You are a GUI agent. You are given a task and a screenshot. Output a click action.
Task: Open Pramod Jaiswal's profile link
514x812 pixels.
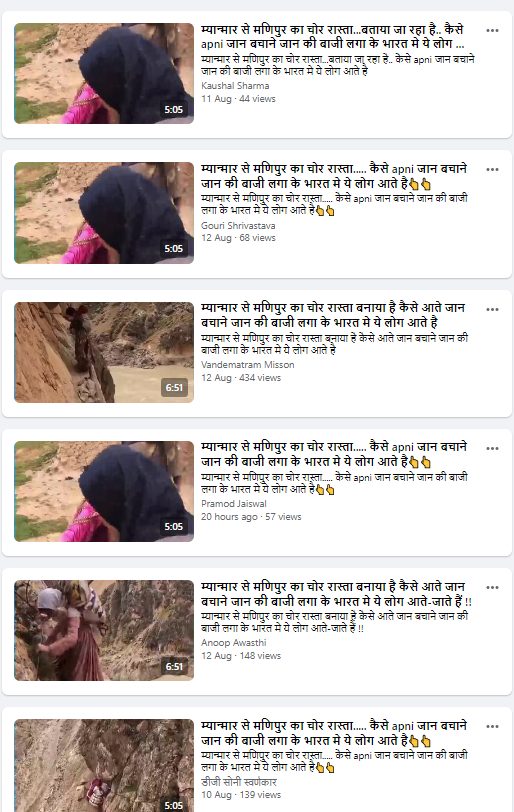tap(233, 503)
